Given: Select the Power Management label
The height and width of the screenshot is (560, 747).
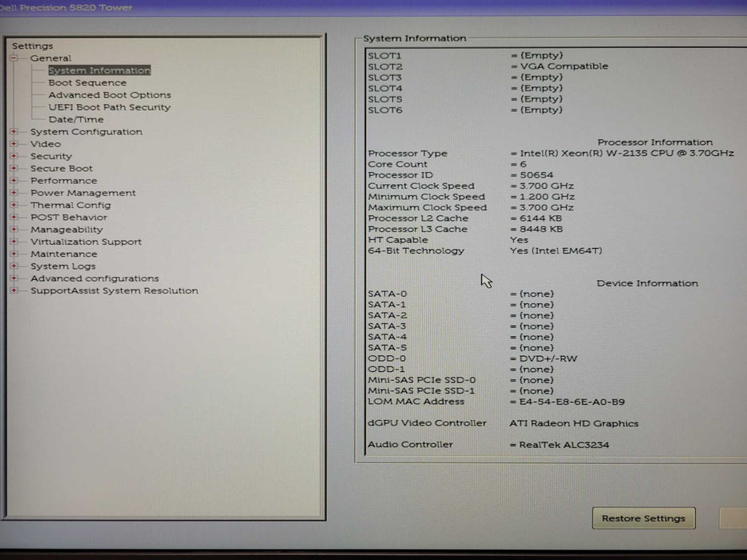Looking at the screenshot, I should (x=83, y=193).
